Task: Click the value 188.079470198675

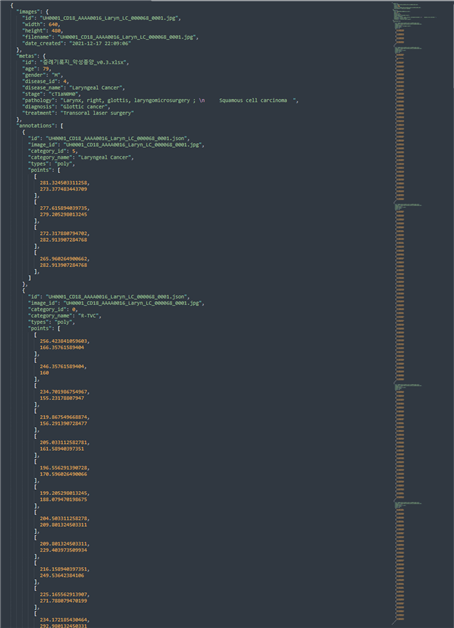Action: pos(63,500)
